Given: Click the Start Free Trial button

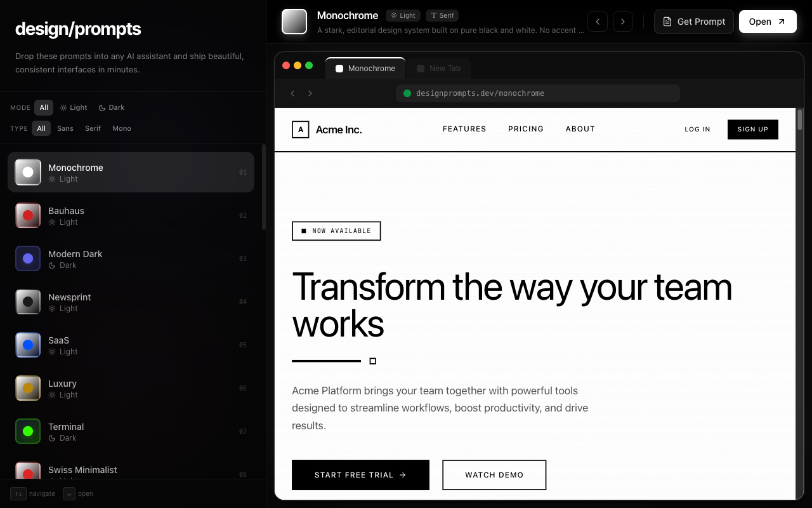Looking at the screenshot, I should click(360, 475).
